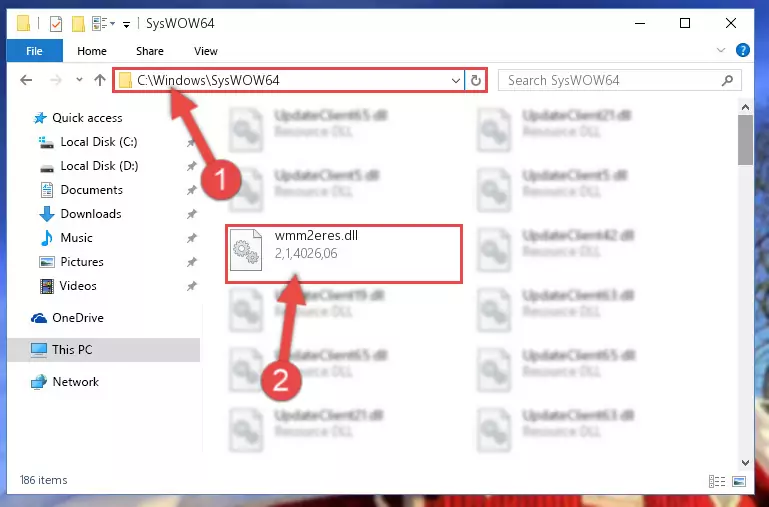Open Videos in the sidebar

[77, 286]
